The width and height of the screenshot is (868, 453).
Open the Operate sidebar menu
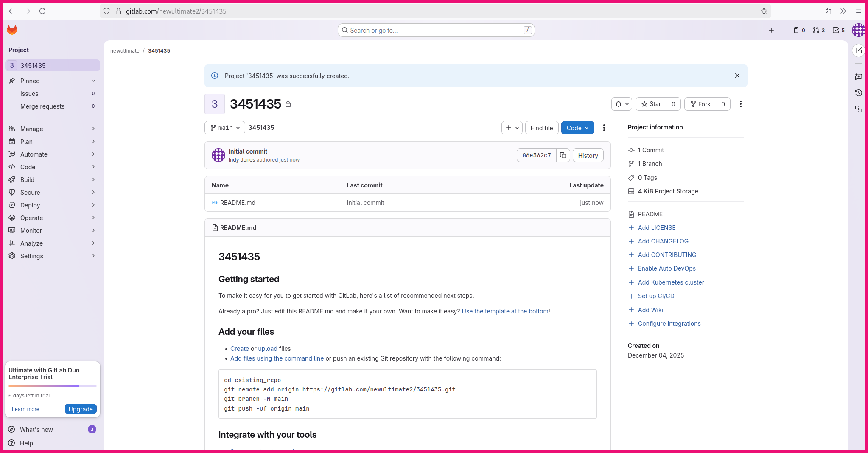53,218
